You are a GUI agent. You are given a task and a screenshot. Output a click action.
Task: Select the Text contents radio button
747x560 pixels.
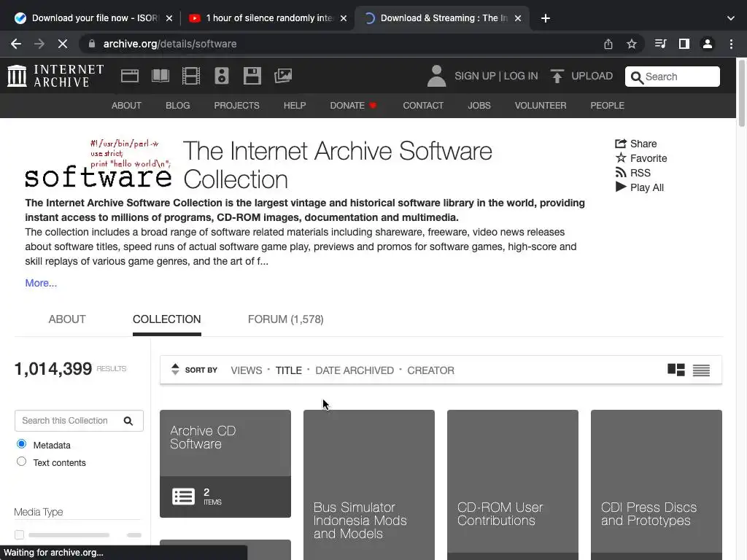tap(21, 462)
